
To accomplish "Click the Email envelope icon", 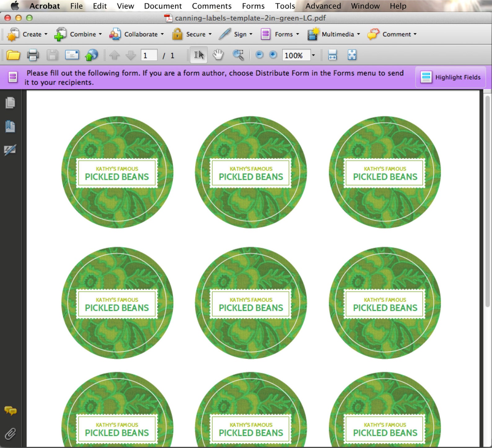I will point(72,55).
